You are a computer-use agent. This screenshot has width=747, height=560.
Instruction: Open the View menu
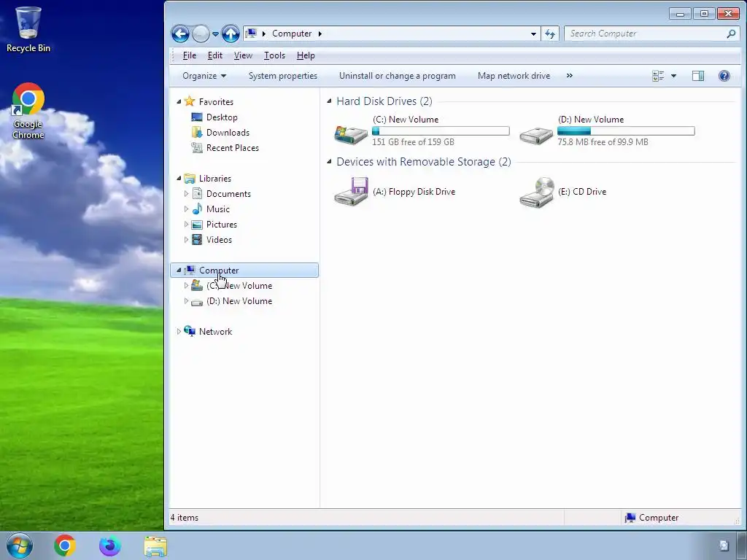tap(243, 55)
